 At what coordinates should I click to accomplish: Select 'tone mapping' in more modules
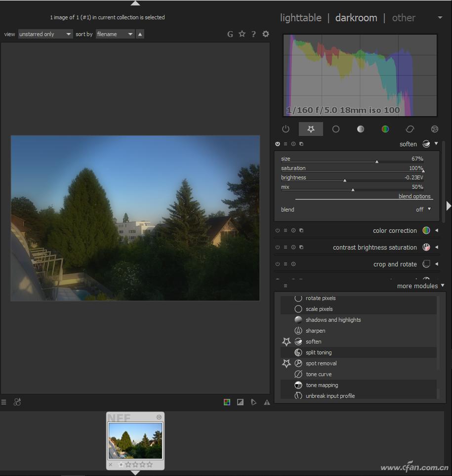coord(358,385)
